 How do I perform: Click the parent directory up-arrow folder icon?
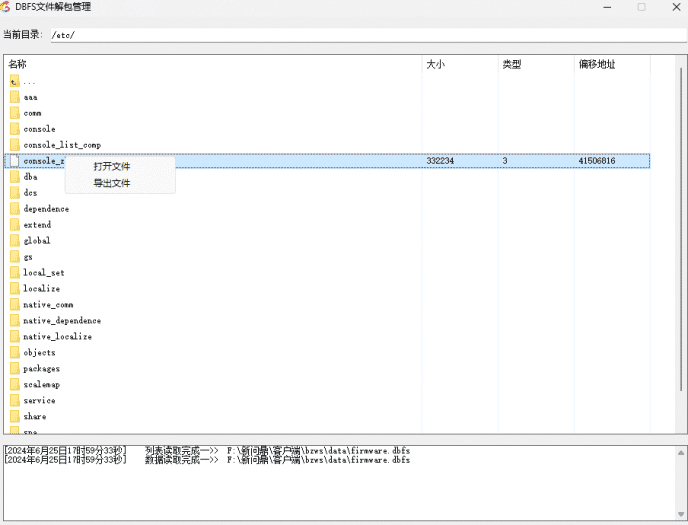coord(14,82)
